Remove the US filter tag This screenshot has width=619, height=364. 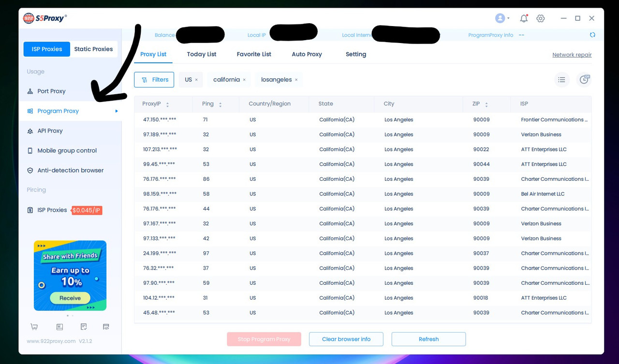click(196, 80)
